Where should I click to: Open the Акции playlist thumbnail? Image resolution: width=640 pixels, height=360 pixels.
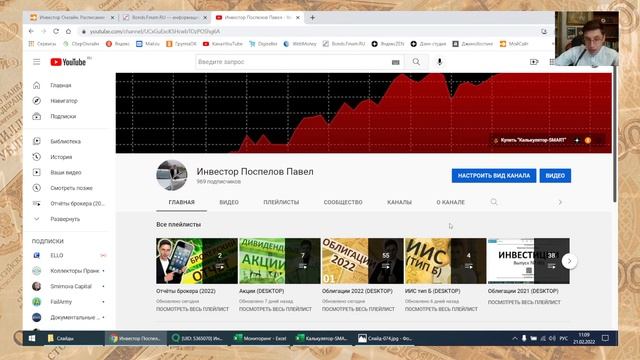280,261
